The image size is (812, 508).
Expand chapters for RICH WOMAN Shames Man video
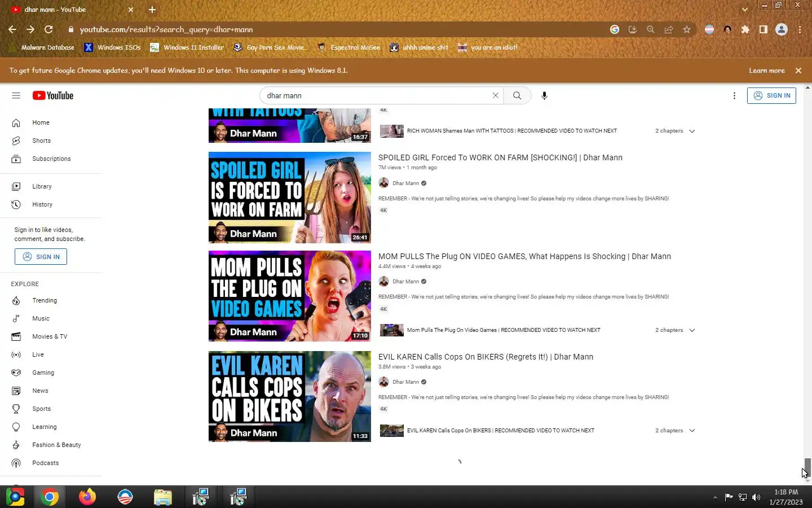click(692, 131)
